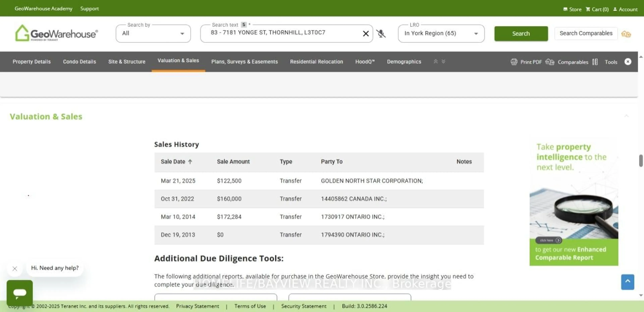Sort by Sale Date arrow icon

pos(190,162)
